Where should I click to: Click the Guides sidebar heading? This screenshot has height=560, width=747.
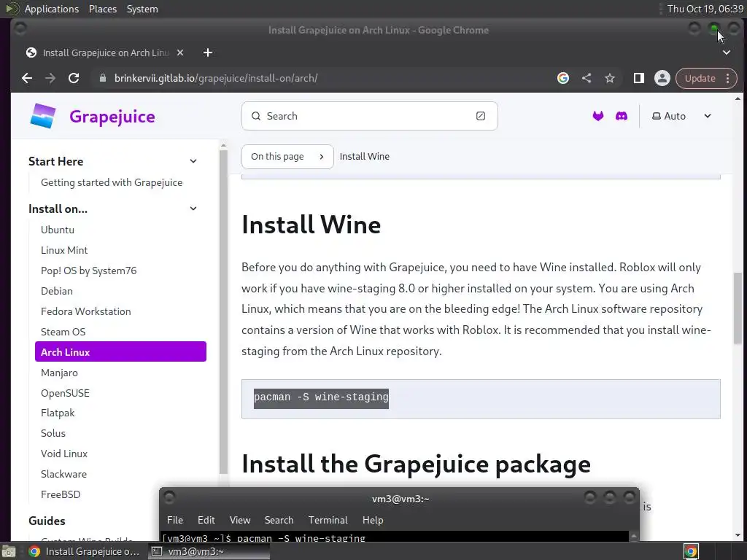pyautogui.click(x=47, y=521)
